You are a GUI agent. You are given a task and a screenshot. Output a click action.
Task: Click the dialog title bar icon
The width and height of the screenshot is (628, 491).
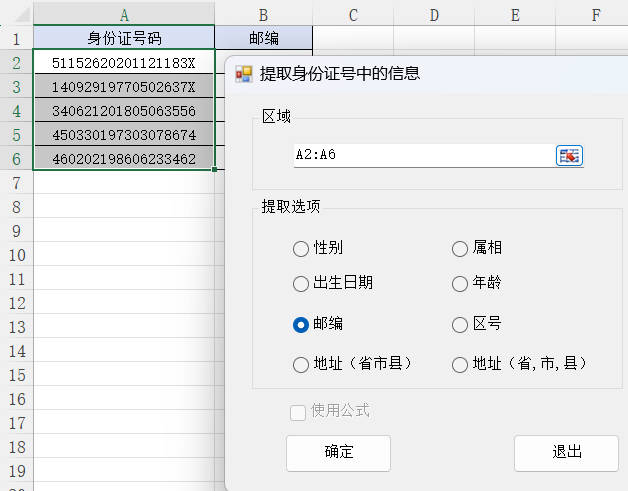point(244,74)
